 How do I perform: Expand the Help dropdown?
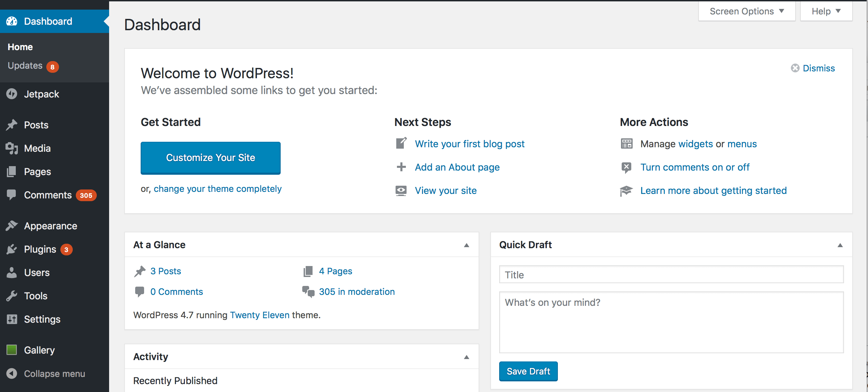826,11
